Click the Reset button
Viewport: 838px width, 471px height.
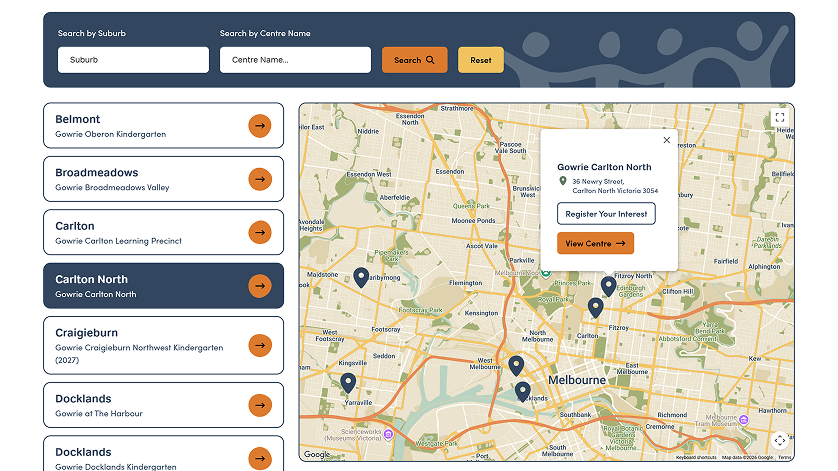point(480,60)
